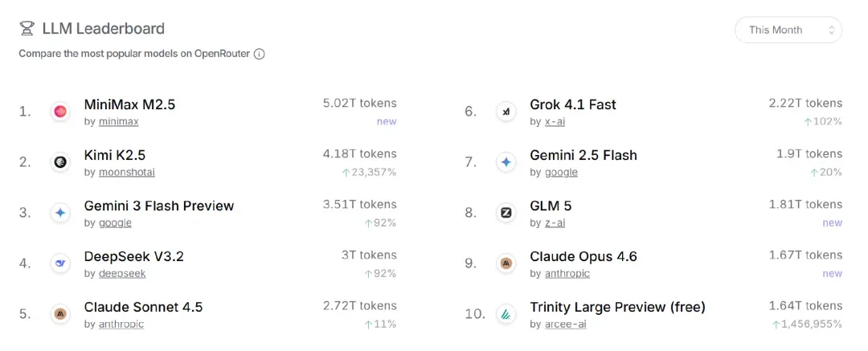
Task: Click the Grok 4.1 Fast icon
Action: coord(506,112)
